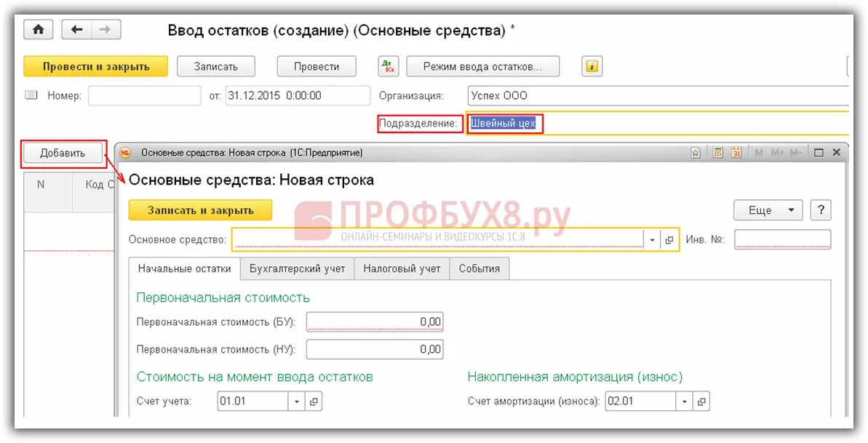Open the Счет амортизации 02.01 selection form

[701, 402]
